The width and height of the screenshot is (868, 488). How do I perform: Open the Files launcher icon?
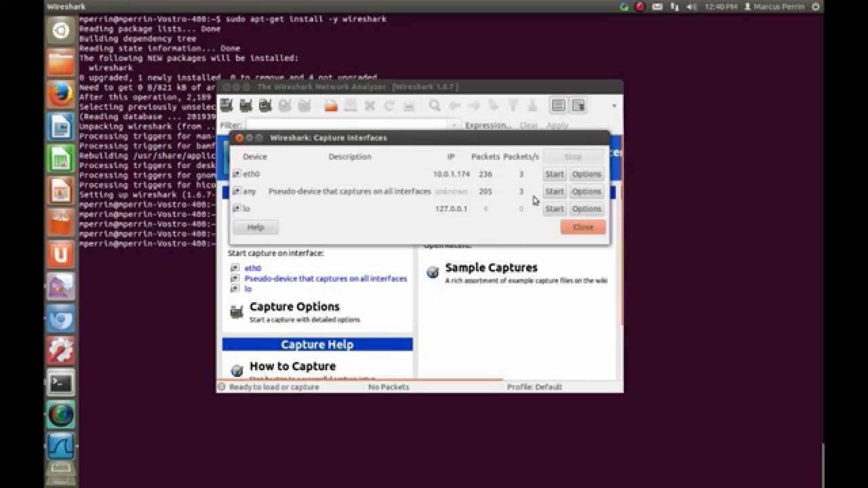coord(61,63)
